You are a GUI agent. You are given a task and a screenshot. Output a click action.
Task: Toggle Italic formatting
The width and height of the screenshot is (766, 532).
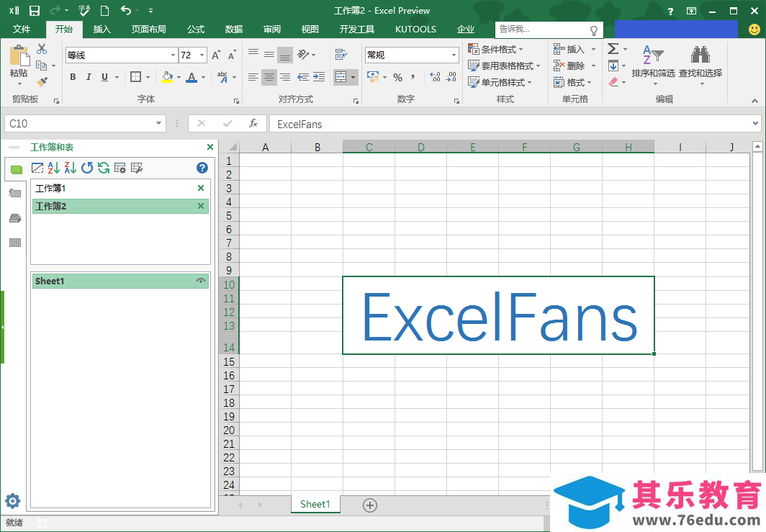coord(89,77)
